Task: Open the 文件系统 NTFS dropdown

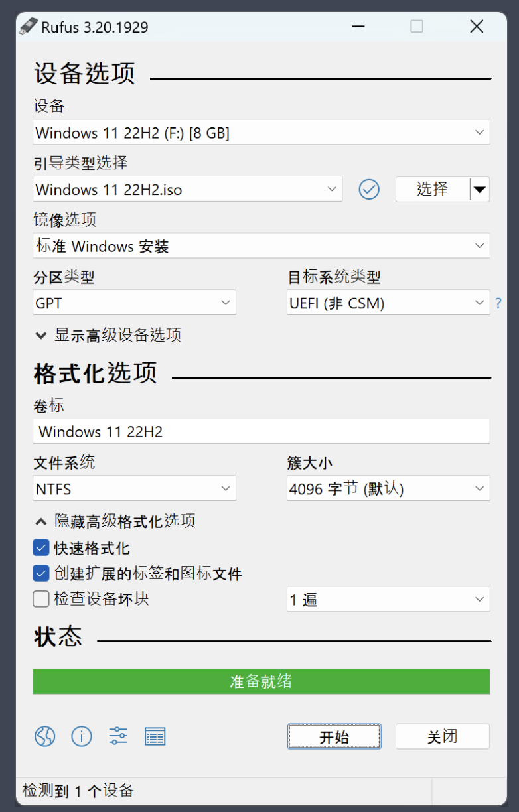Action: 134,490
